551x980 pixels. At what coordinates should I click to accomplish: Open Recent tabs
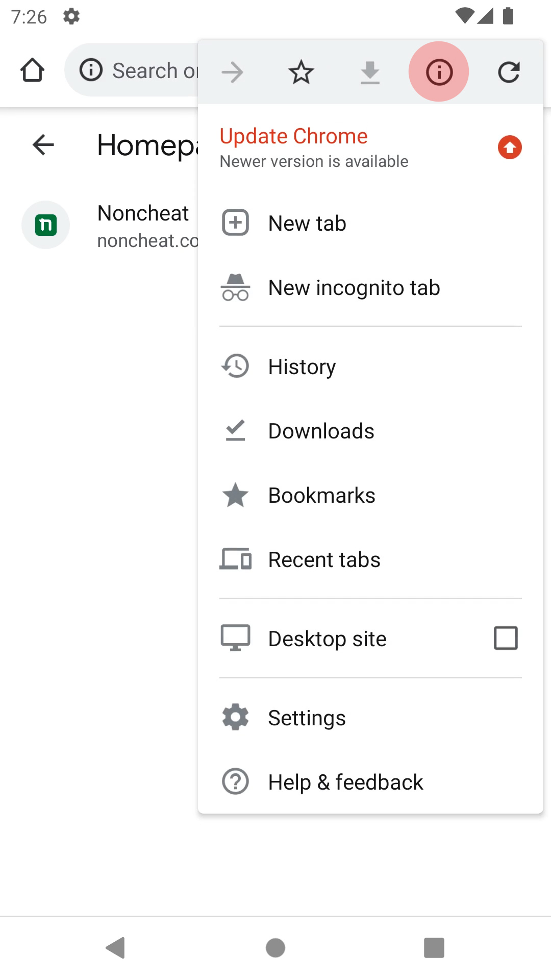pos(370,559)
